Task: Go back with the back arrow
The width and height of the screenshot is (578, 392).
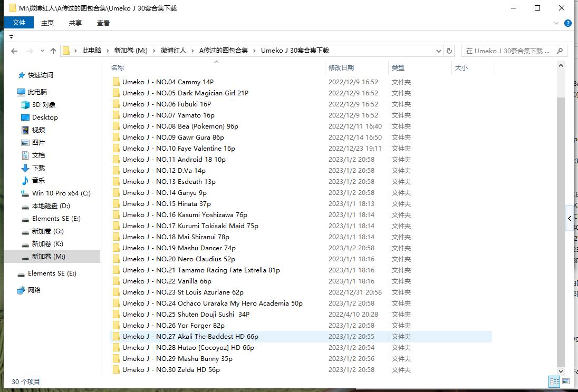Action: (14, 51)
